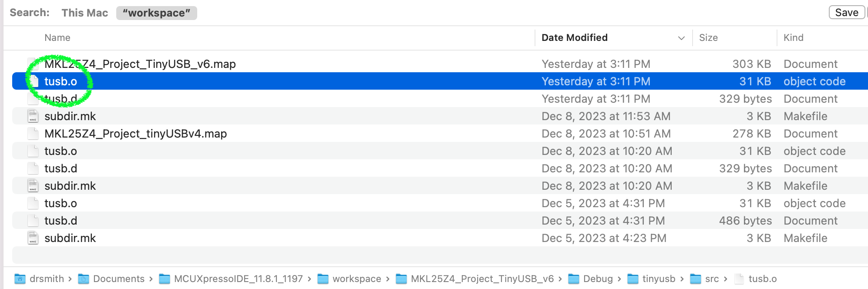Click the Makefile icon for the Dec 5 subdir.mk
Image resolution: width=868 pixels, height=289 pixels.
coord(33,238)
